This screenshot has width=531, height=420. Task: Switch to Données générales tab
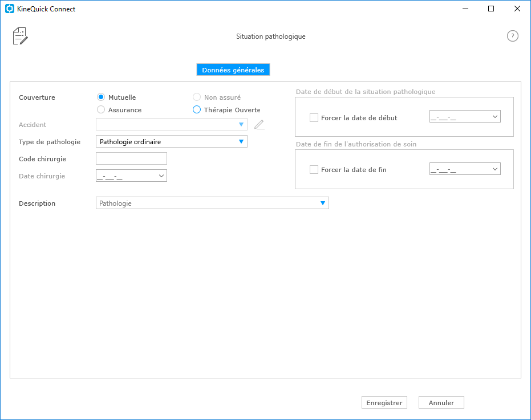click(x=233, y=70)
